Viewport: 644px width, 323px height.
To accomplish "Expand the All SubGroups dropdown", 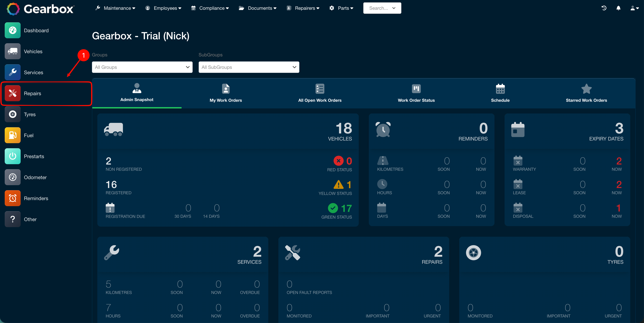I will (249, 67).
